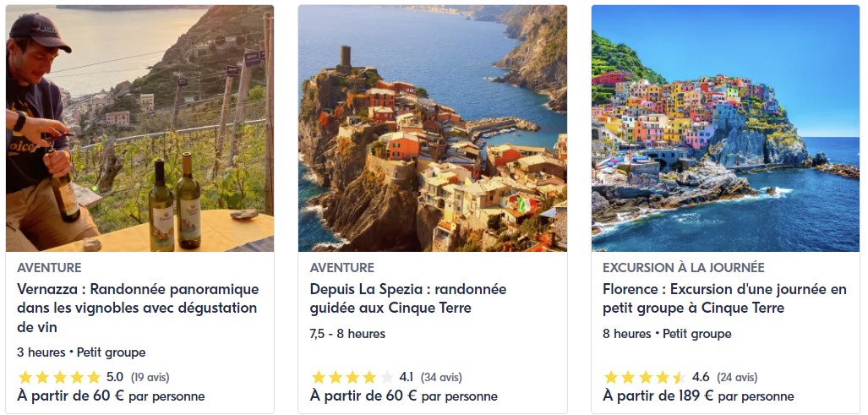The height and width of the screenshot is (415, 868).
Task: Open the Vernazza vineyard hike photo
Action: (139, 128)
